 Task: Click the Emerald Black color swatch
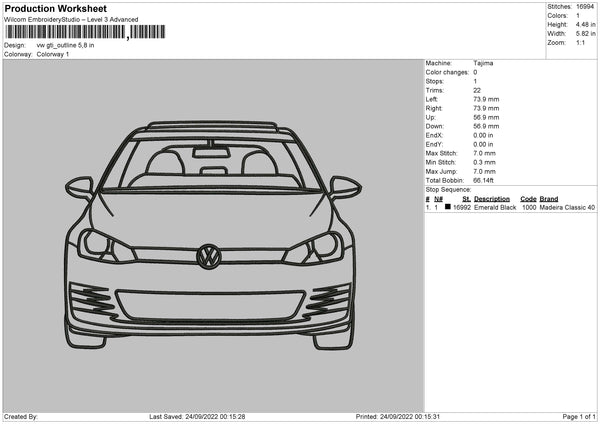point(447,207)
